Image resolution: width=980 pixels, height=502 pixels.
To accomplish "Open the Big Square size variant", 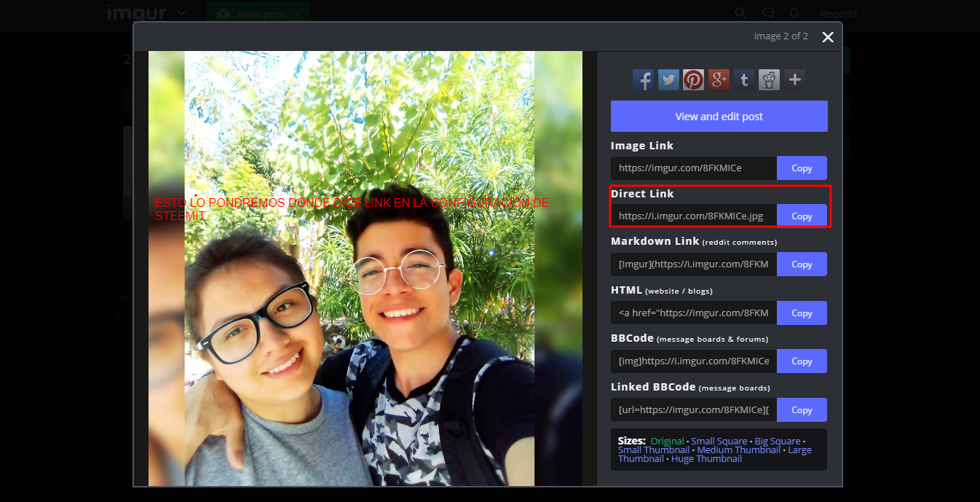I will (x=778, y=441).
